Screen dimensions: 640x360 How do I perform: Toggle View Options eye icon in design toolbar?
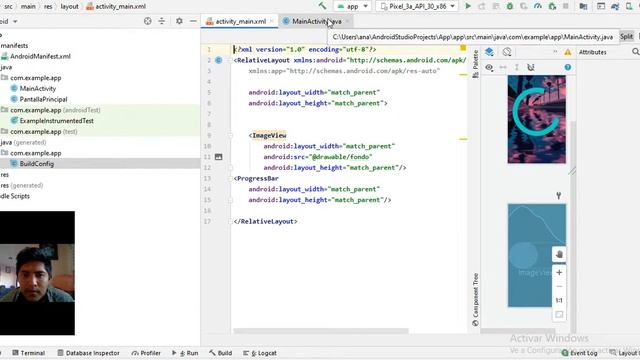click(x=489, y=67)
